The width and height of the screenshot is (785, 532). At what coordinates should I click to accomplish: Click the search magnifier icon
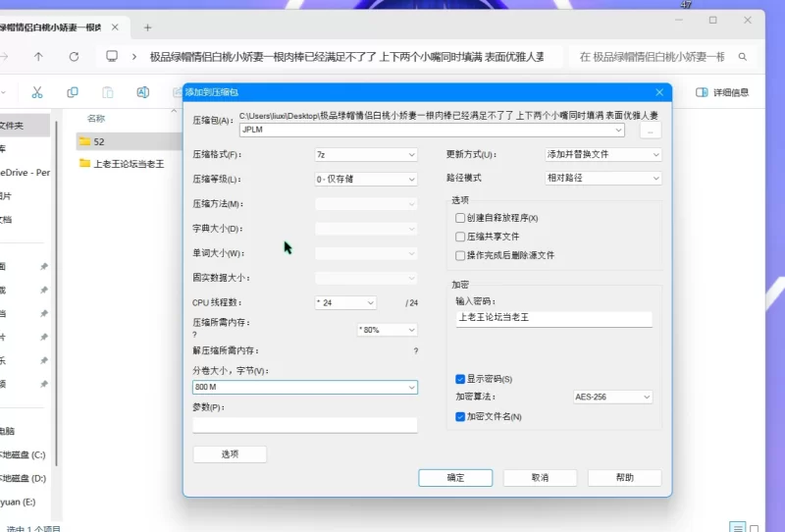743,57
